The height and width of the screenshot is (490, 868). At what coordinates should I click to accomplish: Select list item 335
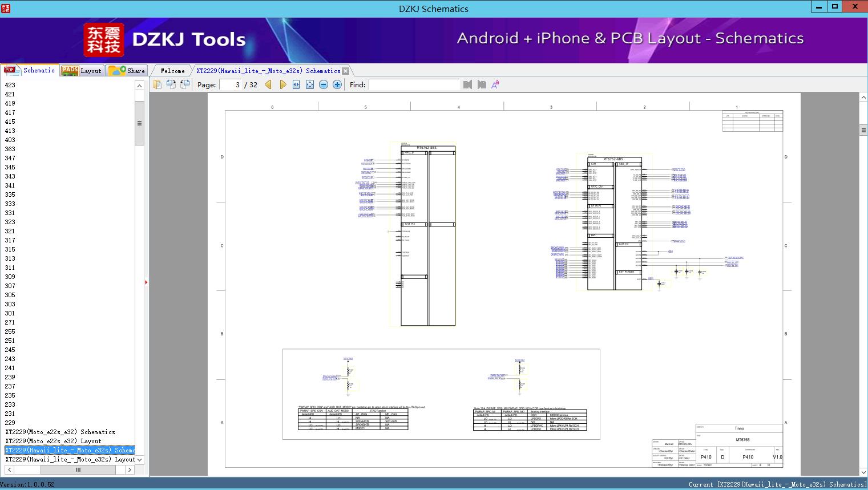(x=10, y=195)
